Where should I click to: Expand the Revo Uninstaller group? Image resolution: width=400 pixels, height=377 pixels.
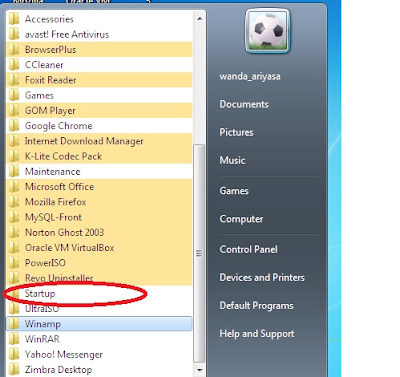tap(99, 278)
